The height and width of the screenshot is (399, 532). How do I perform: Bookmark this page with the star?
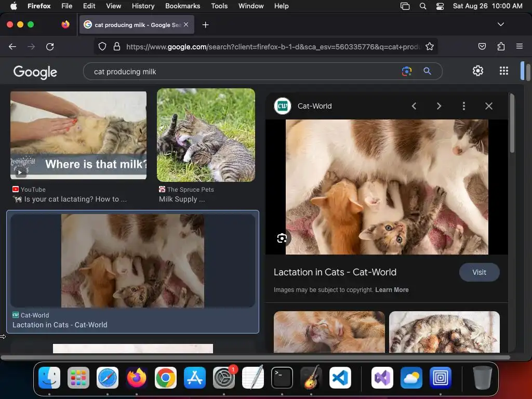coord(430,46)
